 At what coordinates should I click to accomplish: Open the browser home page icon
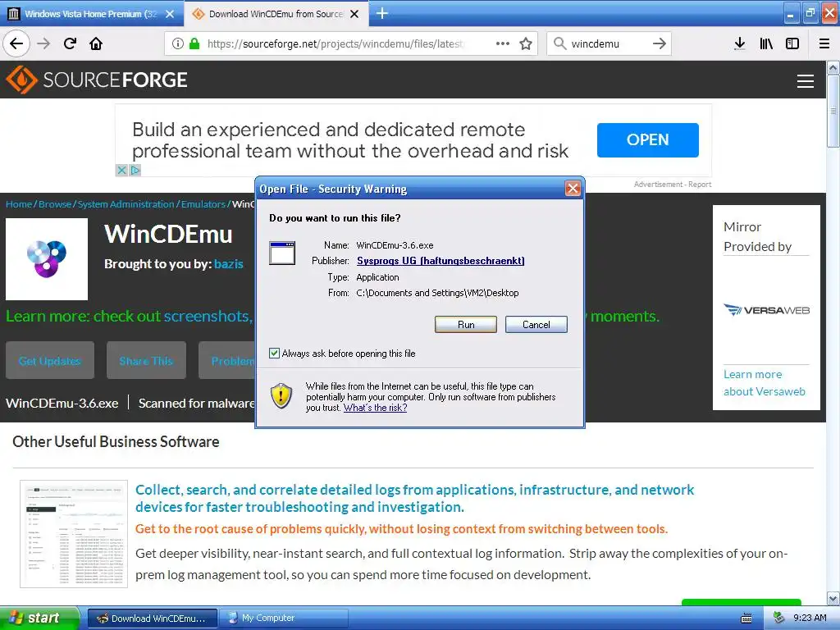point(96,43)
